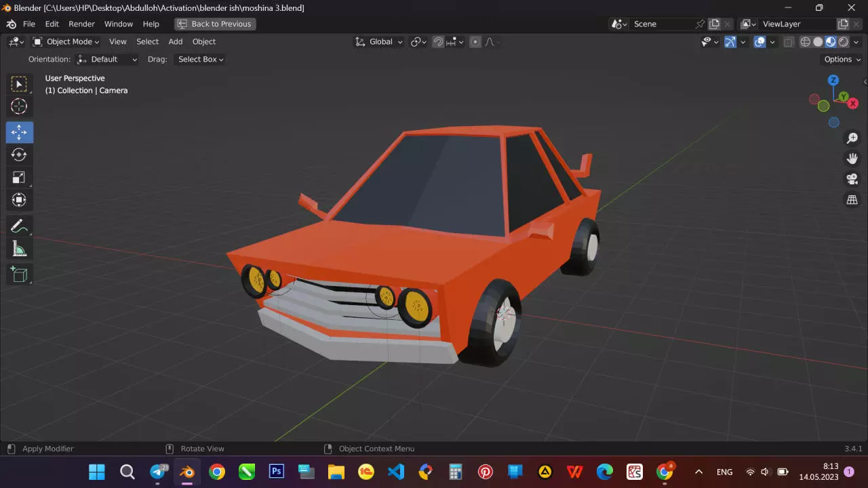Open the Render menu
The image size is (868, 488).
tap(81, 24)
